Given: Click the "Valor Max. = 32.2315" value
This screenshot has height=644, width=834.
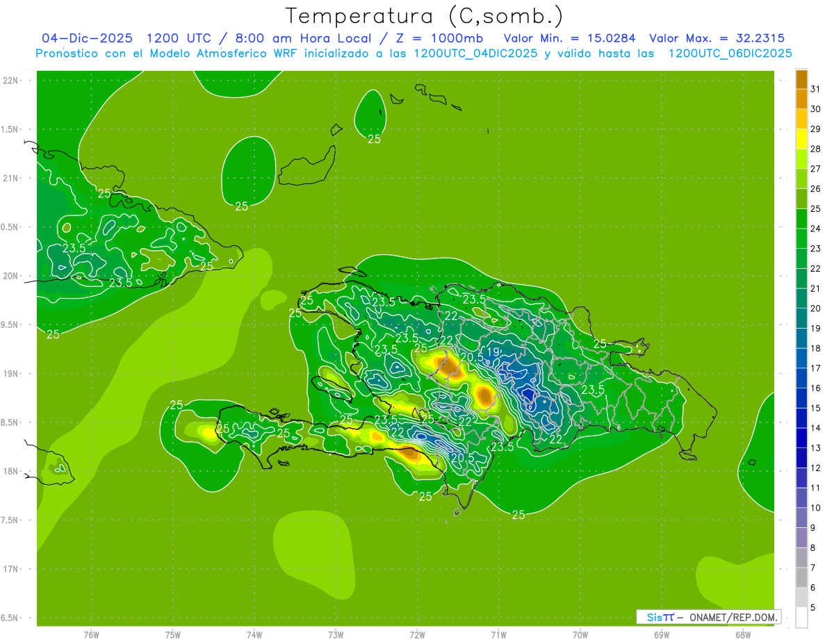Looking at the screenshot, I should point(717,38).
